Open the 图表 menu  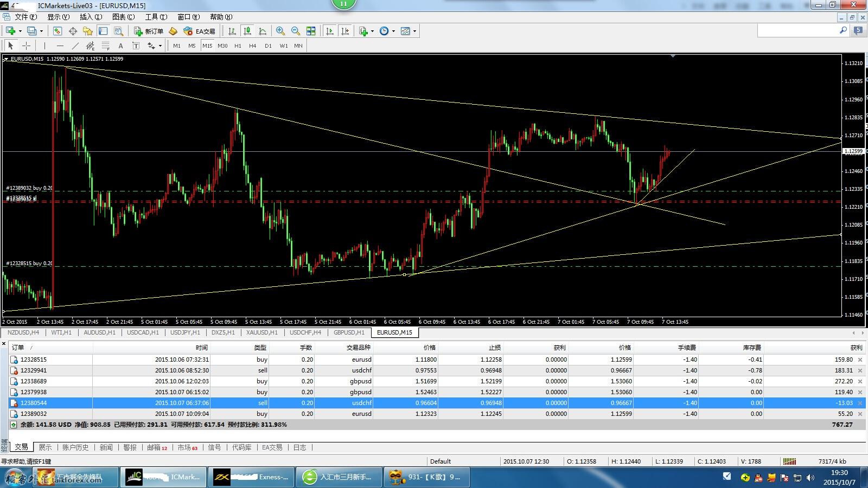pyautogui.click(x=123, y=17)
